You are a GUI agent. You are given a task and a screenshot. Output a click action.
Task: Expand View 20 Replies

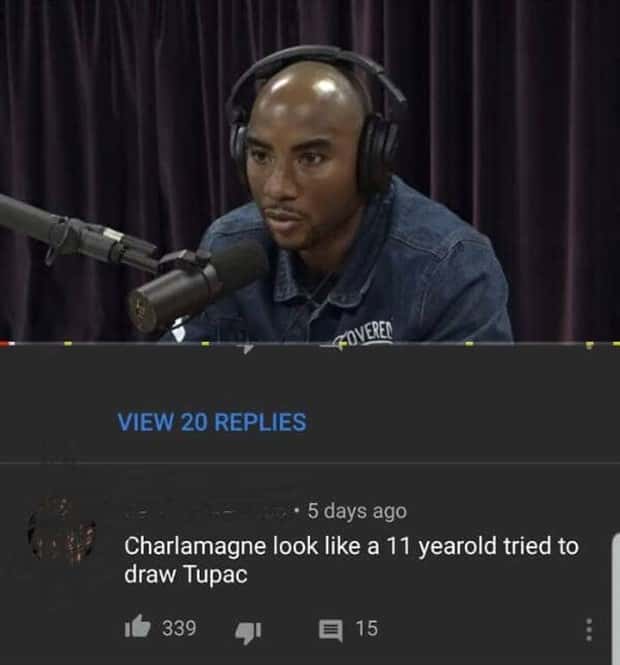click(x=212, y=422)
